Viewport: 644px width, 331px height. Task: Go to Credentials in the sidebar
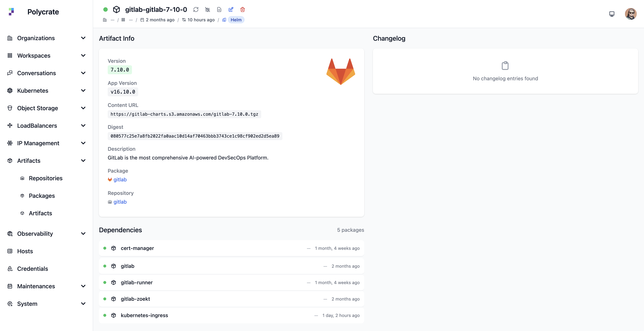tap(32, 269)
